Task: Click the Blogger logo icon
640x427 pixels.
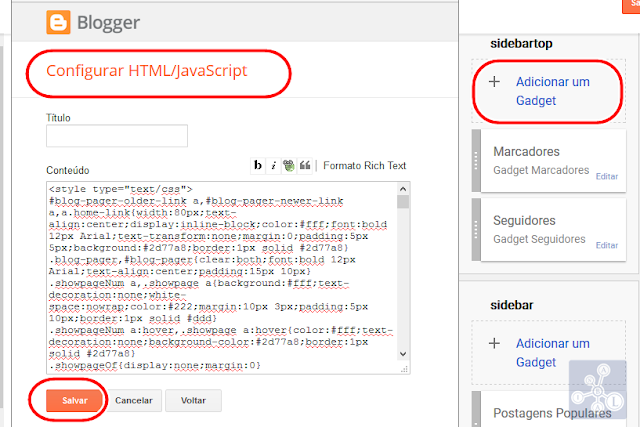Action: (58, 22)
